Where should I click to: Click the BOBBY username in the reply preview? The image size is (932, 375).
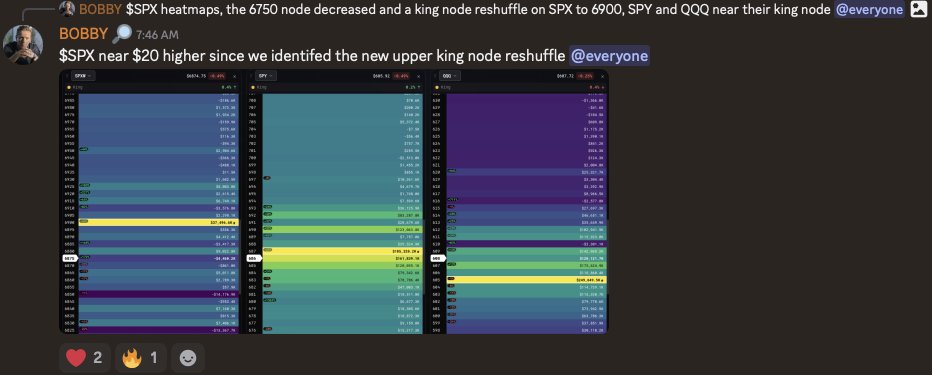(x=100, y=9)
